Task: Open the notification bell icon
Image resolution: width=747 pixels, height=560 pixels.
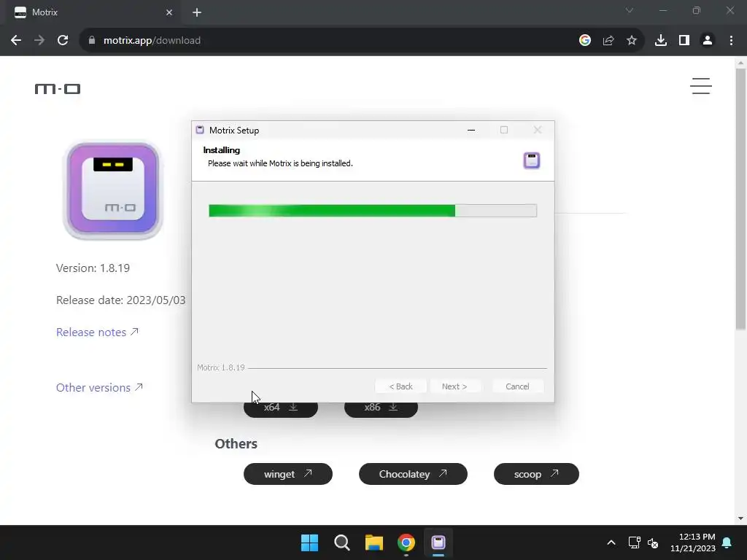Action: [727, 542]
